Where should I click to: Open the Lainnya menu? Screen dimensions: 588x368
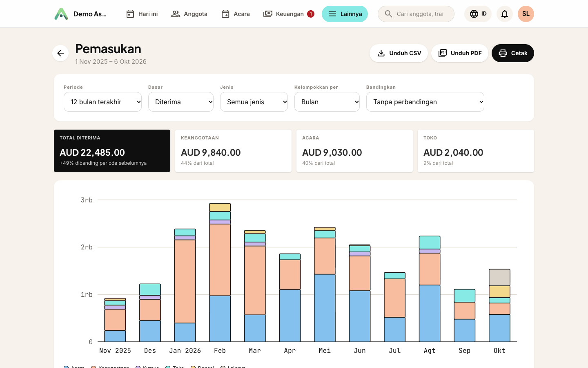345,14
